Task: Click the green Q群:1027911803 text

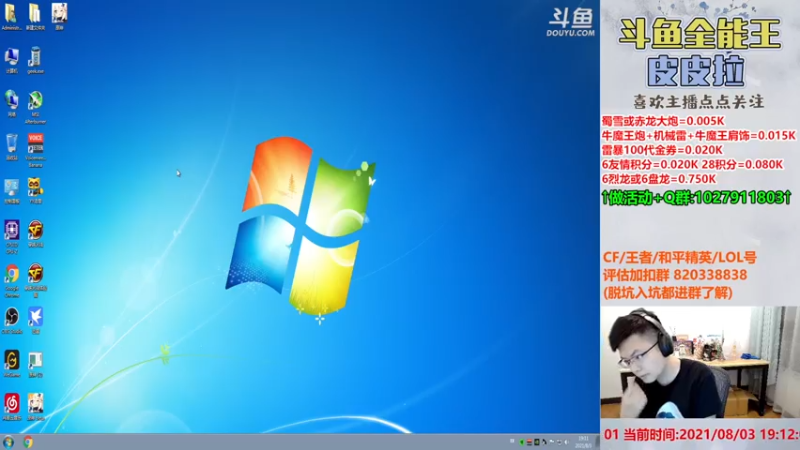Action: [x=697, y=197]
